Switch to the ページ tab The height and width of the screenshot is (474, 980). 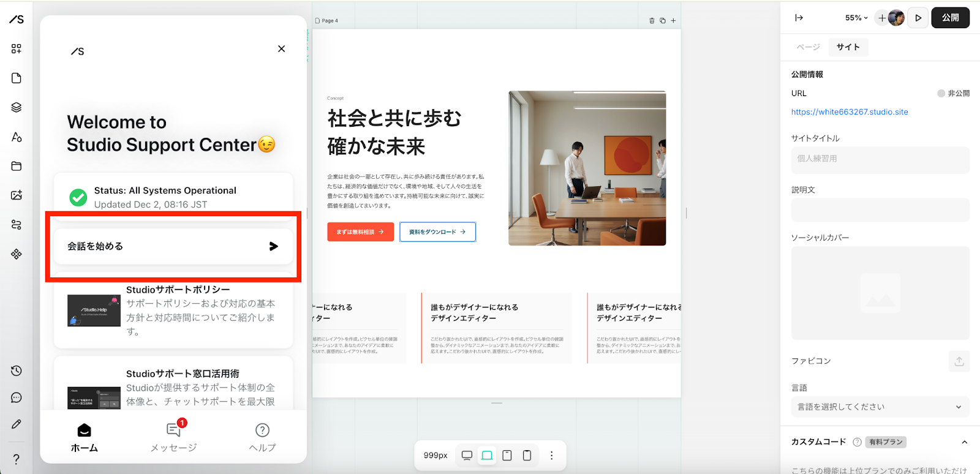tap(808, 47)
